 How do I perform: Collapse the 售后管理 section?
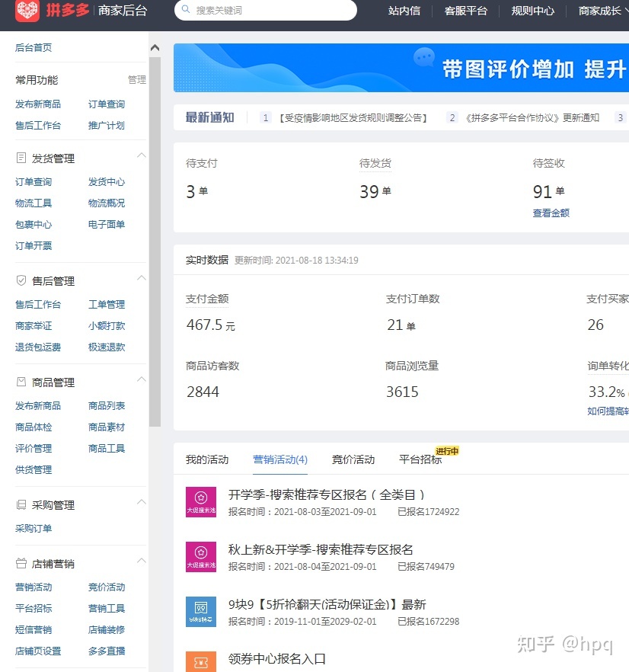[142, 277]
